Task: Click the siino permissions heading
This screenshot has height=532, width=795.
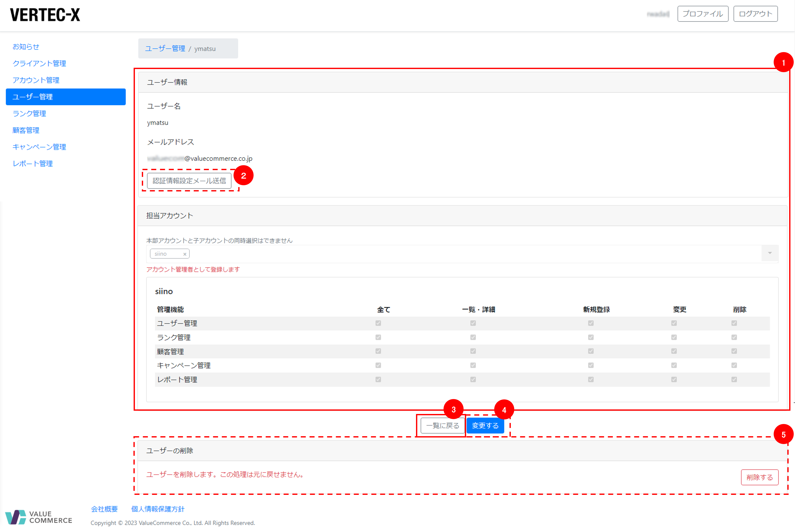Action: (x=164, y=291)
